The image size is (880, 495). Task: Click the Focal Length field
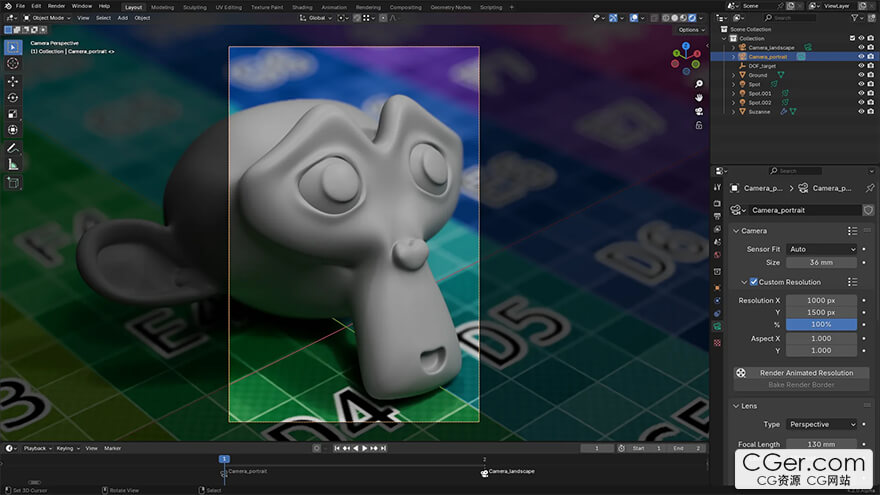[821, 444]
